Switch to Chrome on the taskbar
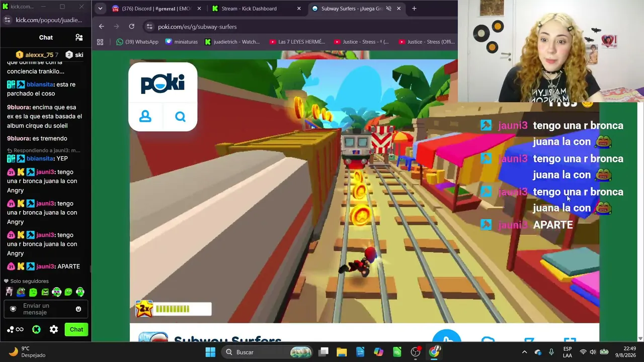644x362 pixels. tap(434, 352)
